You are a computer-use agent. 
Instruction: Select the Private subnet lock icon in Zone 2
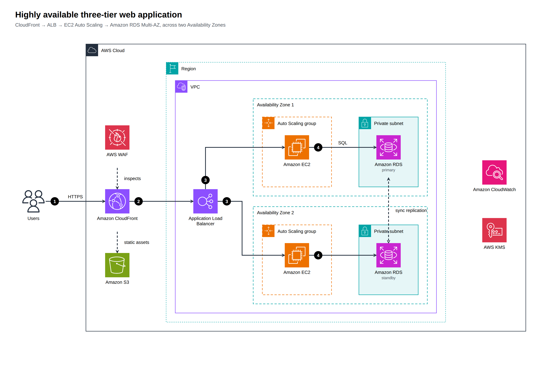[365, 231]
